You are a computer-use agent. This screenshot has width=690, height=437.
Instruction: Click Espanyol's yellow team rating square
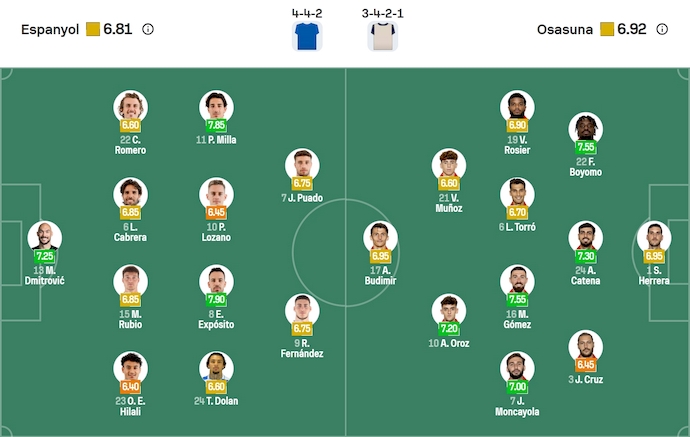pos(92,30)
